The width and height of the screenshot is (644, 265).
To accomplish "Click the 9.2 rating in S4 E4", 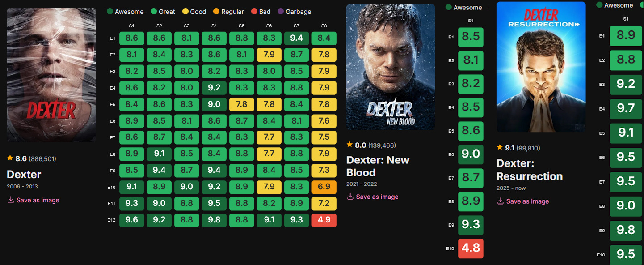I will tap(214, 88).
